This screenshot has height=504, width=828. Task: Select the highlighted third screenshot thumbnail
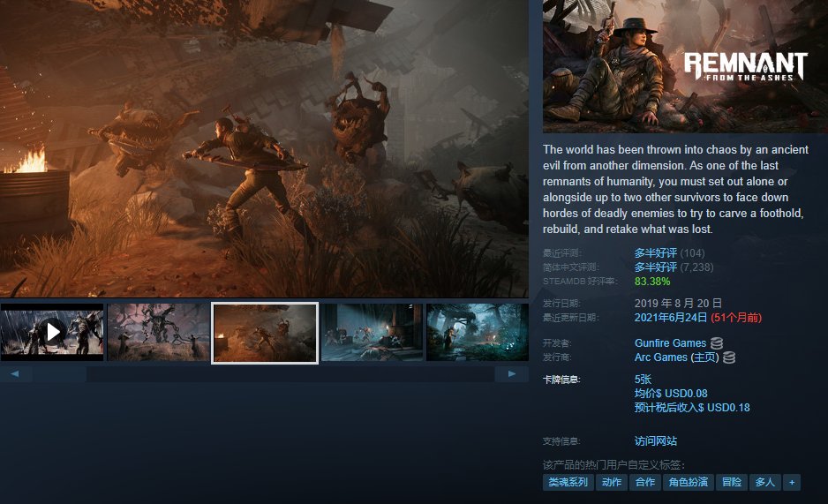pyautogui.click(x=265, y=333)
